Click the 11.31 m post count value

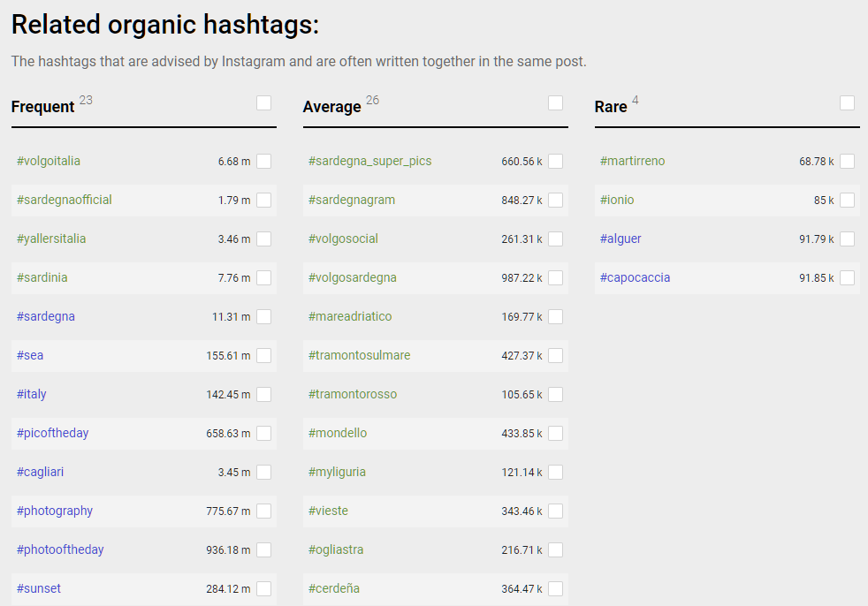click(231, 317)
